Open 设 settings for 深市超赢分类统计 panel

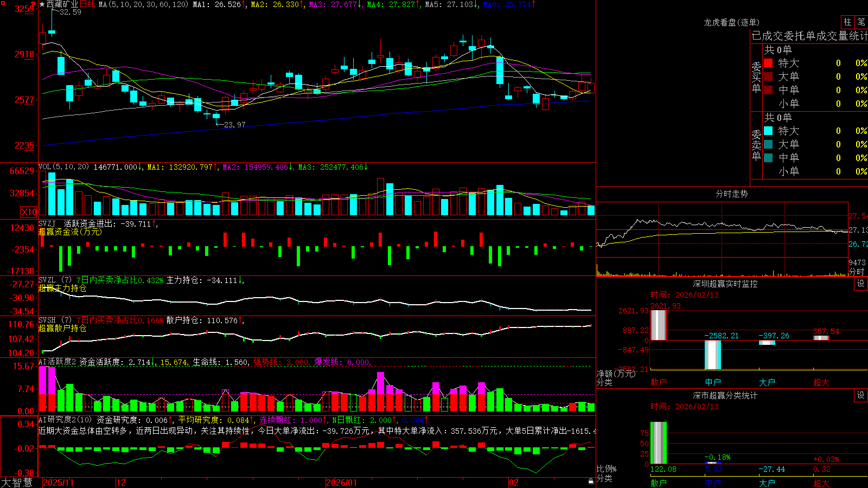point(861,395)
